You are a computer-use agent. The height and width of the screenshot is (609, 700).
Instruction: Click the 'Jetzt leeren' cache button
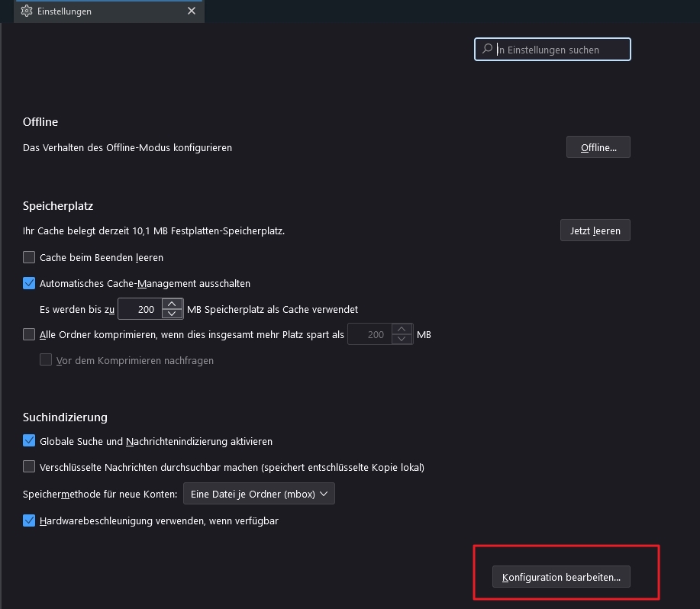(595, 230)
